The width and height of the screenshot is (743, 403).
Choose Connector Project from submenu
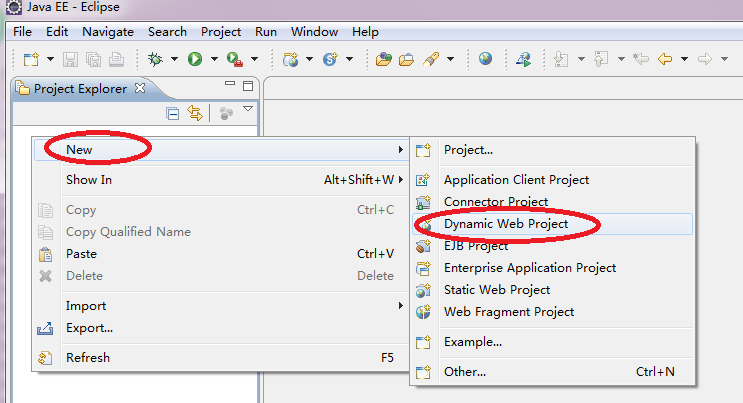553,202
